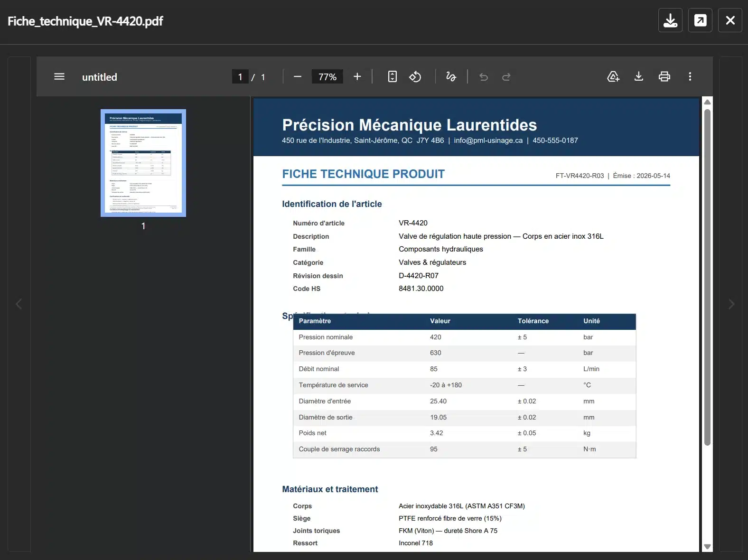Click the 'Diamètre d'entrée' value 25.40
The width and height of the screenshot is (748, 560).
[438, 401]
